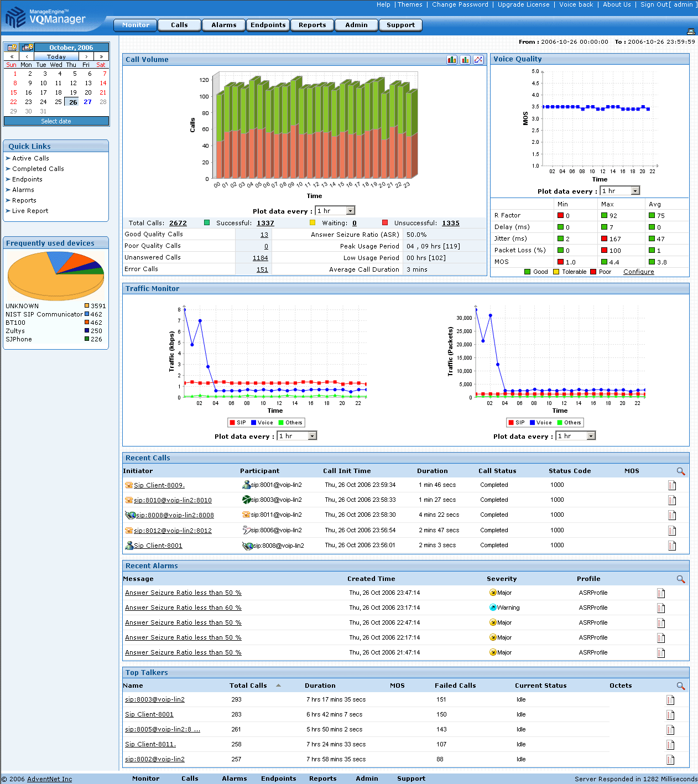The width and height of the screenshot is (698, 784).
Task: View details icon for the 23:47:14 alarm
Action: [661, 593]
